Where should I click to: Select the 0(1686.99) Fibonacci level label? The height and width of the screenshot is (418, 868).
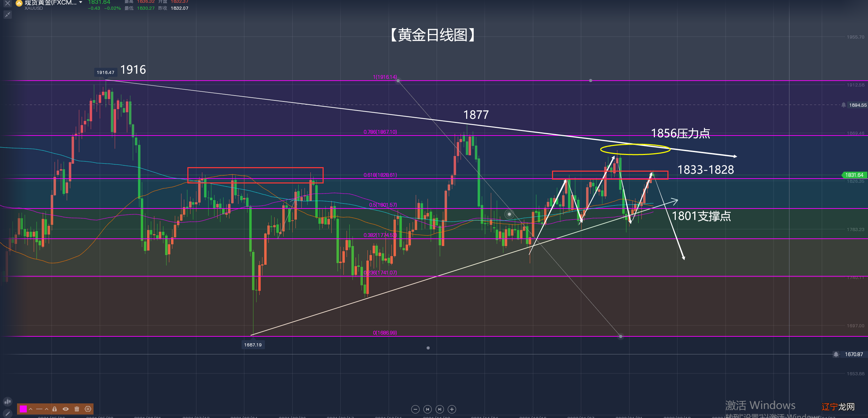click(385, 333)
